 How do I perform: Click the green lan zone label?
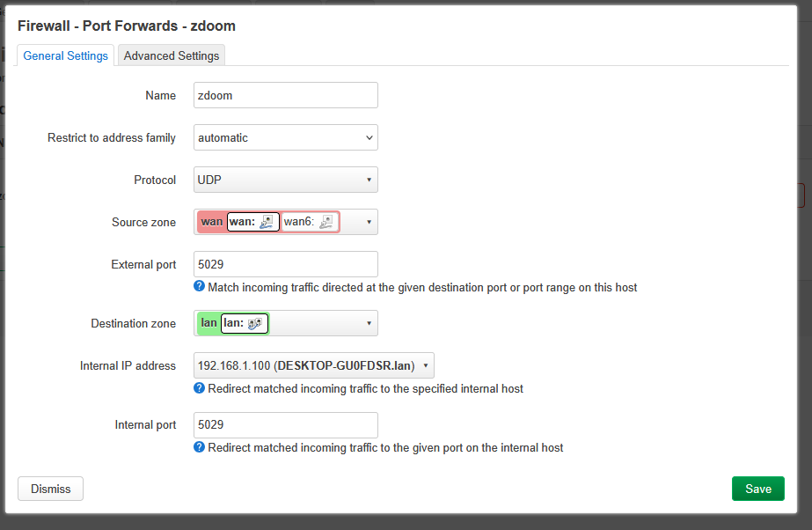point(208,323)
